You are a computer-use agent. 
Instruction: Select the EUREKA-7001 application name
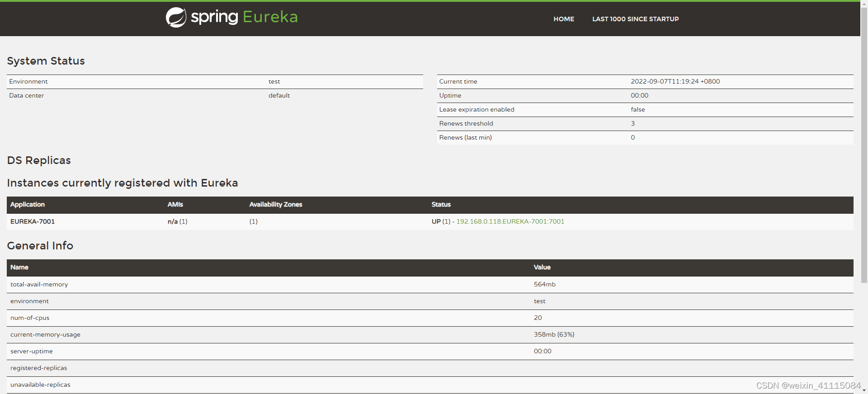(x=33, y=221)
